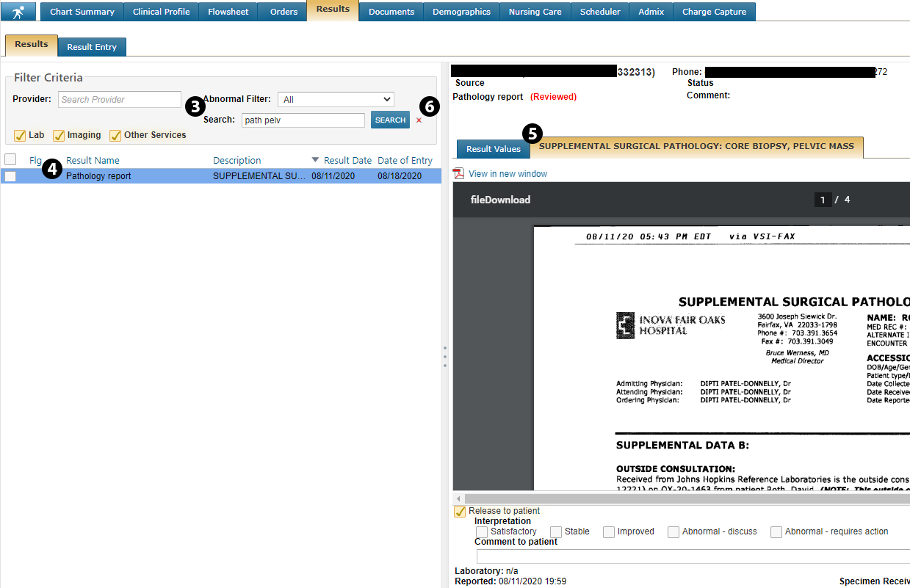
Task: Click the red X to clear search
Action: pyautogui.click(x=419, y=120)
